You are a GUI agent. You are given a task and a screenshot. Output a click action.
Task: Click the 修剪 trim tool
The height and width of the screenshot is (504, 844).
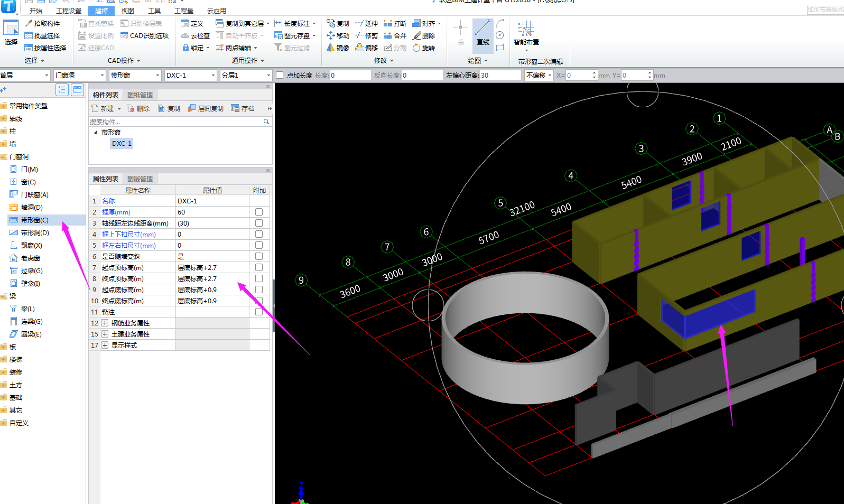point(366,35)
